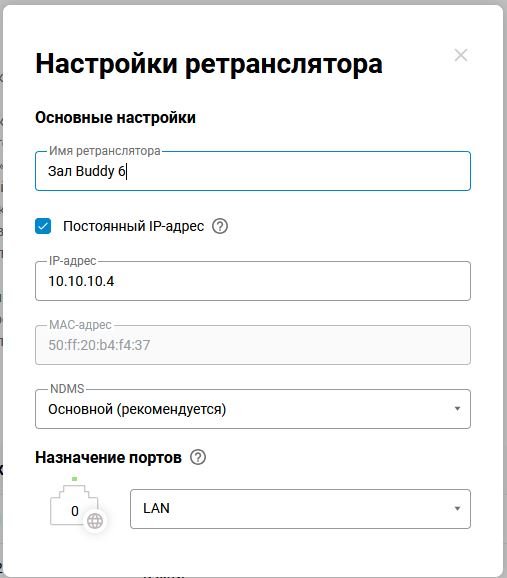Click the arrow of the NDMS combo box
This screenshot has height=578, width=507.
[457, 409]
